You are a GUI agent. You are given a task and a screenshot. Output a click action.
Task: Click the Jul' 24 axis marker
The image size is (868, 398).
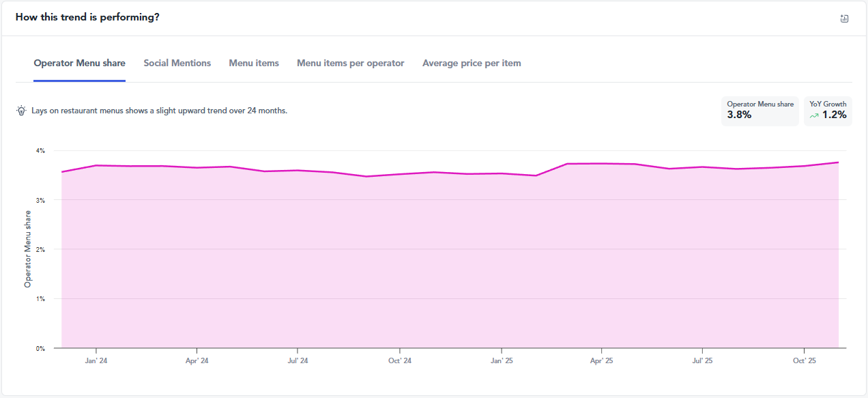pyautogui.click(x=298, y=360)
